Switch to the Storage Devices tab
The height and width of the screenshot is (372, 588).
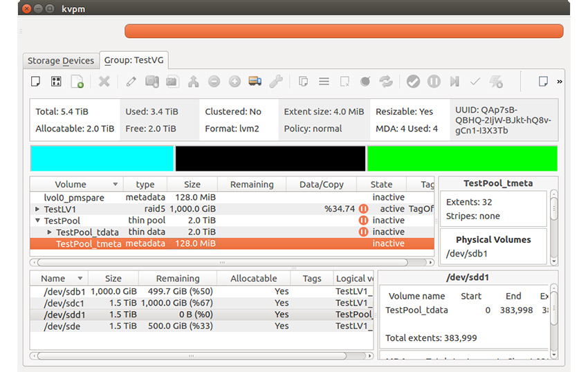point(61,61)
